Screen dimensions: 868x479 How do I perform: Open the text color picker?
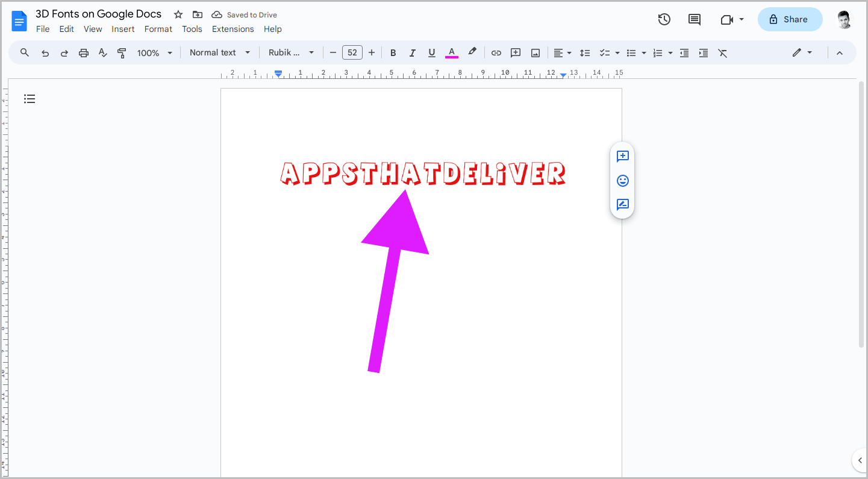click(452, 53)
